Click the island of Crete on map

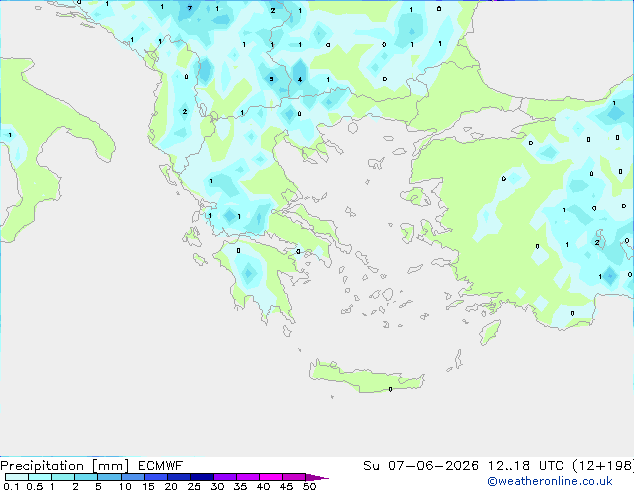[x=366, y=377]
